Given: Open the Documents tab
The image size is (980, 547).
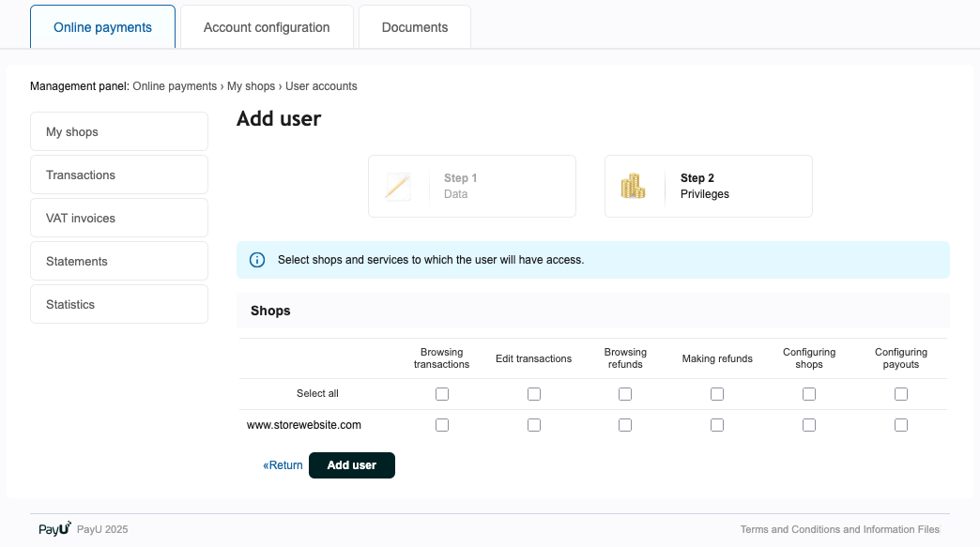Looking at the screenshot, I should click(x=415, y=27).
